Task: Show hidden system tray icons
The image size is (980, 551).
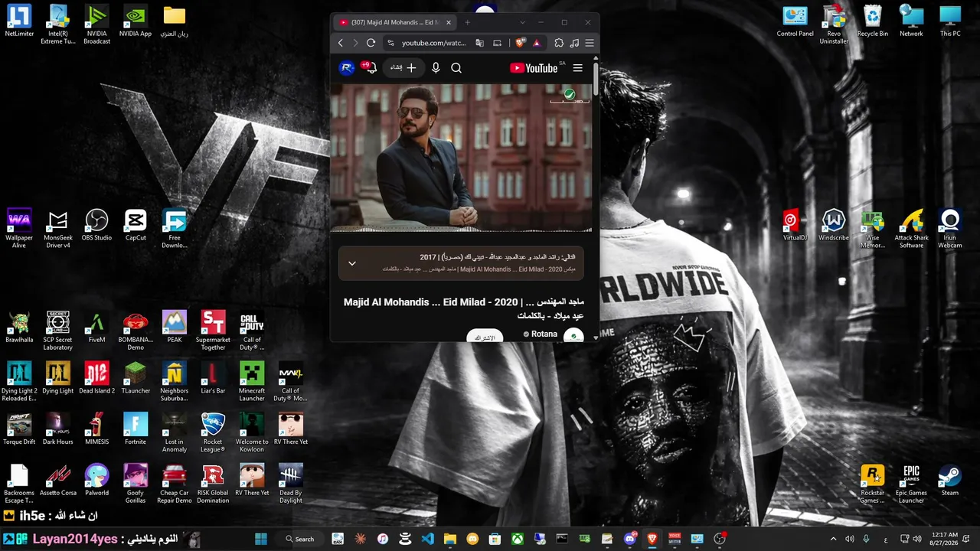Action: [x=833, y=539]
